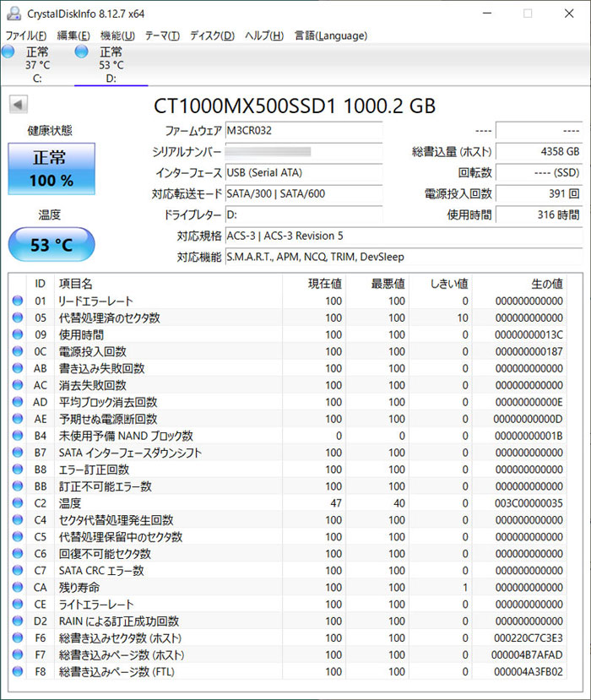Screen dimensions: 591x700
Task: Select raw value 000220C7C3E3
Action: click(x=529, y=638)
